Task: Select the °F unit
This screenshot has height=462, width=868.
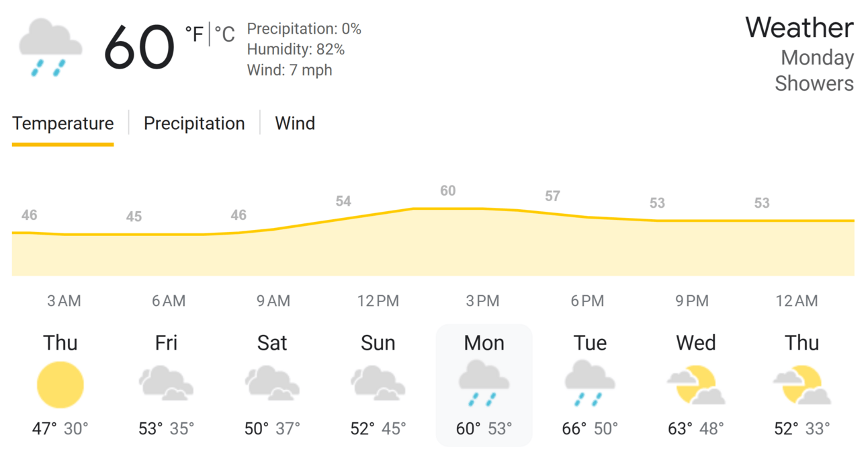Action: 194,34
